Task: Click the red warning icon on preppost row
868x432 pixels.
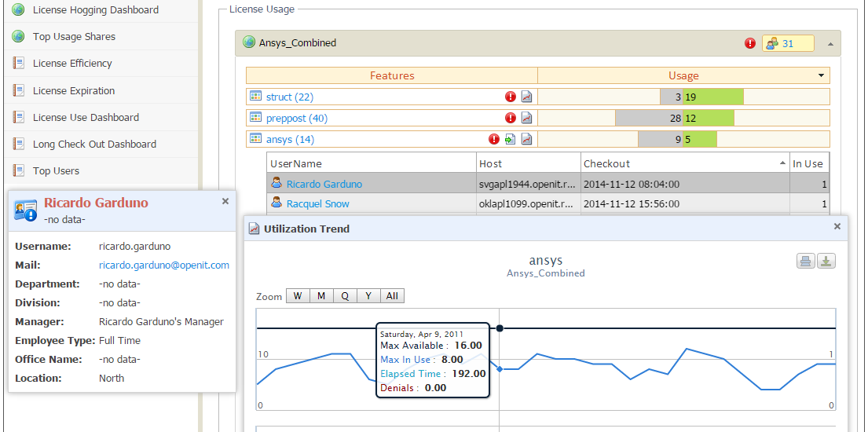Action: pos(511,118)
